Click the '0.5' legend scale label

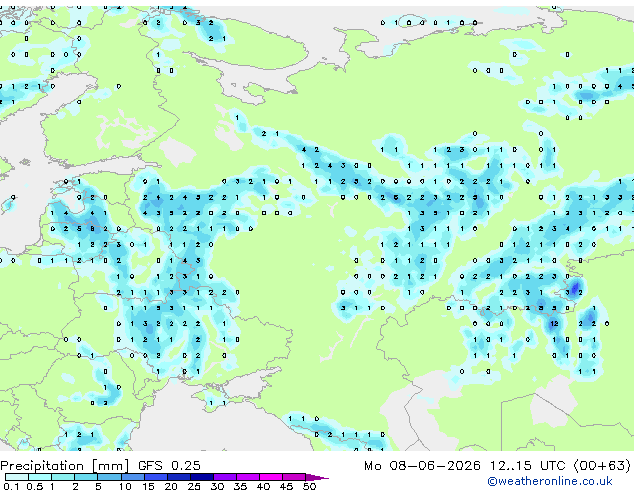click(35, 486)
